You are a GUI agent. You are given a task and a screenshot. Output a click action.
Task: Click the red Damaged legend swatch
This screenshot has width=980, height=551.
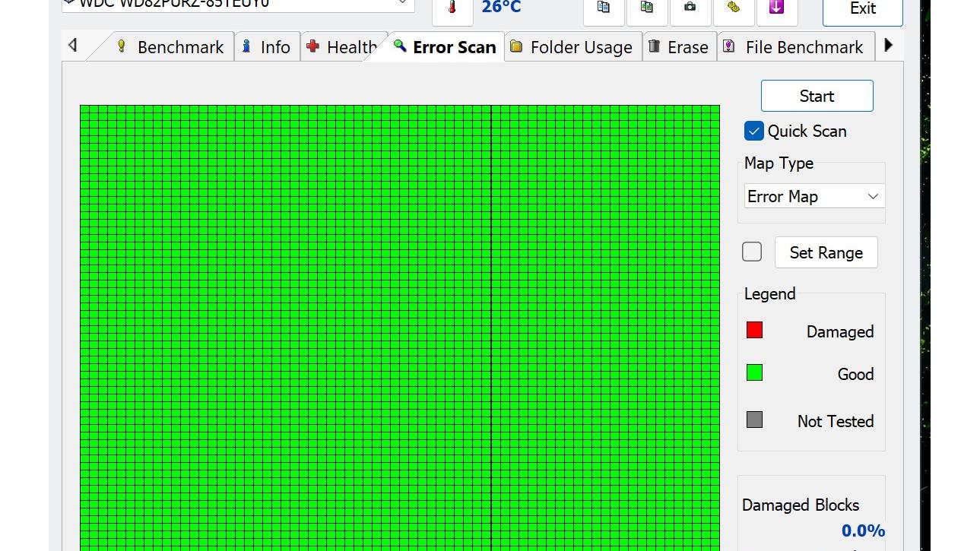coord(754,330)
